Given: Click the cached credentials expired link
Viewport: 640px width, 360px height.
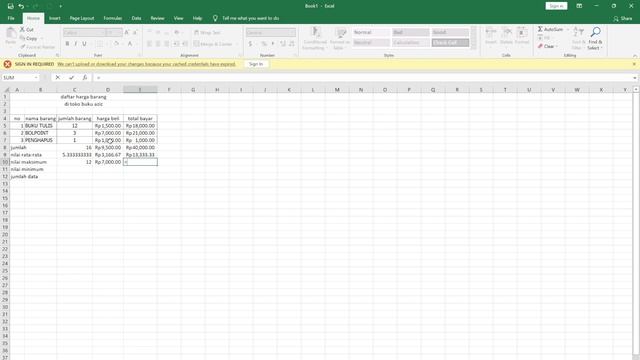Looking at the screenshot, I should coord(147,64).
